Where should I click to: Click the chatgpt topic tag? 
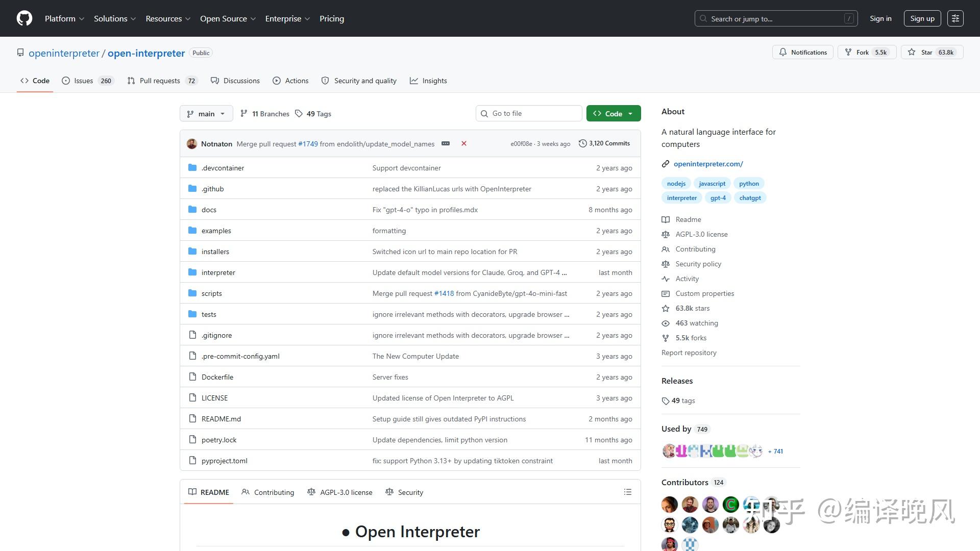750,197
